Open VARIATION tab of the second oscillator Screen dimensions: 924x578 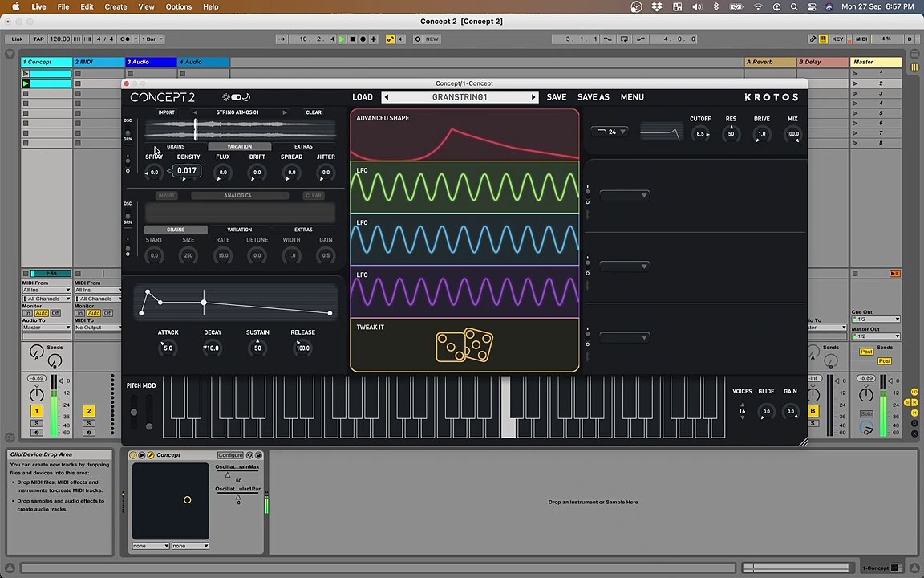click(239, 230)
